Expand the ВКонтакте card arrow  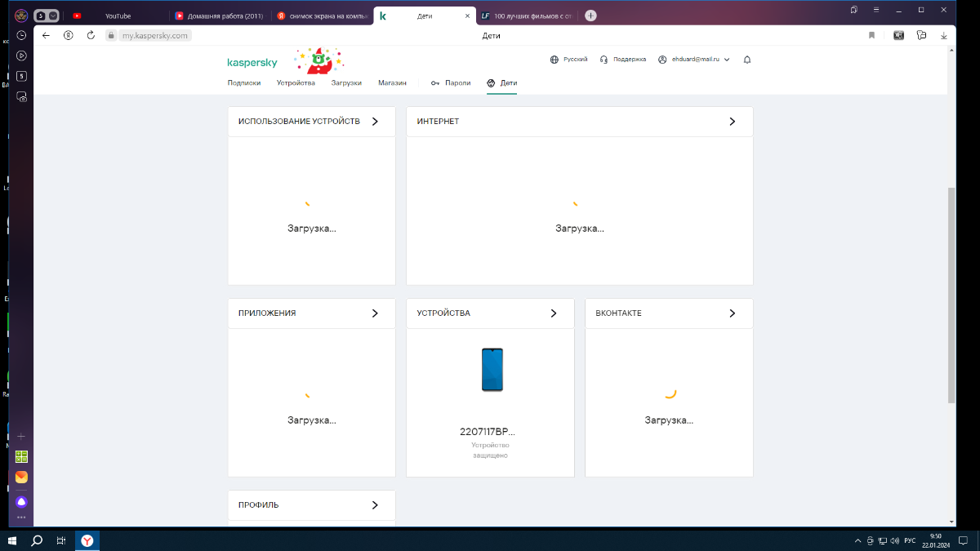point(732,313)
